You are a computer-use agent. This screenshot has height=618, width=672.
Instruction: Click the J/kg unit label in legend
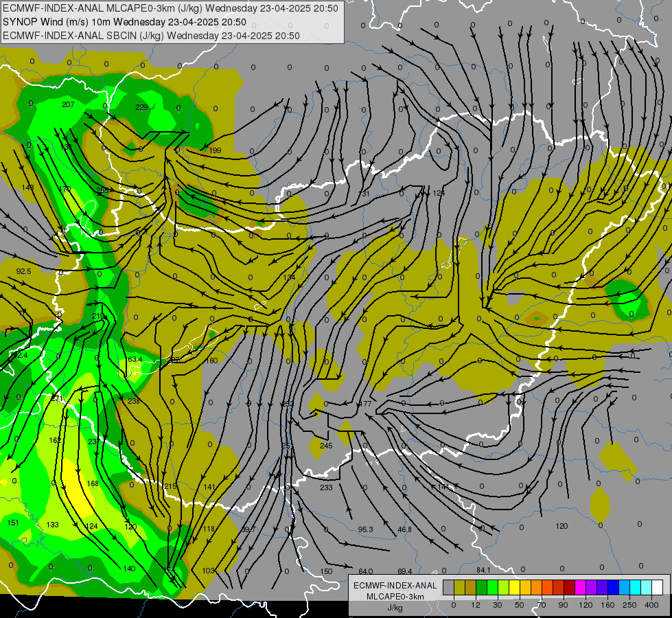click(x=395, y=608)
